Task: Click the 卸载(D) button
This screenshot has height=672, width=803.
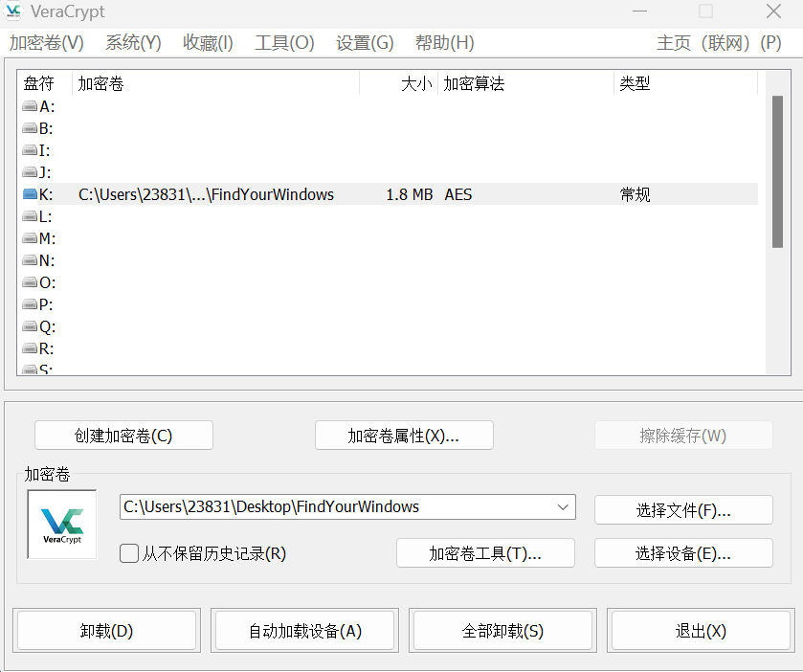Action: pos(106,631)
